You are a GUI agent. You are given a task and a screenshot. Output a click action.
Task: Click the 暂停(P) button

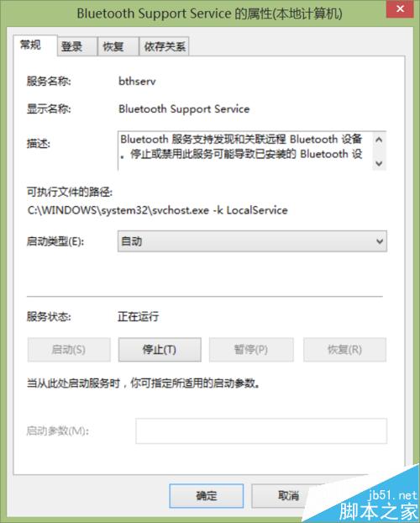point(251,350)
